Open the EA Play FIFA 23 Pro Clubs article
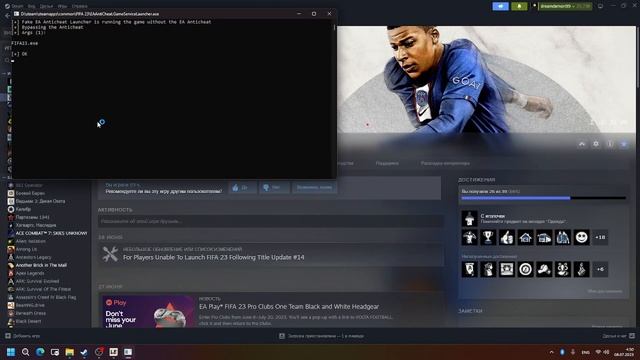This screenshot has height=360, width=640. [289, 307]
